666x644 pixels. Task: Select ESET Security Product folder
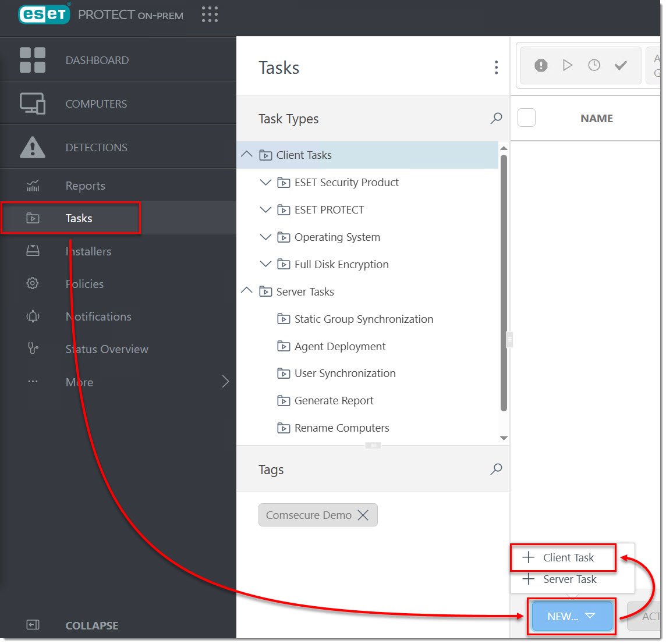346,183
